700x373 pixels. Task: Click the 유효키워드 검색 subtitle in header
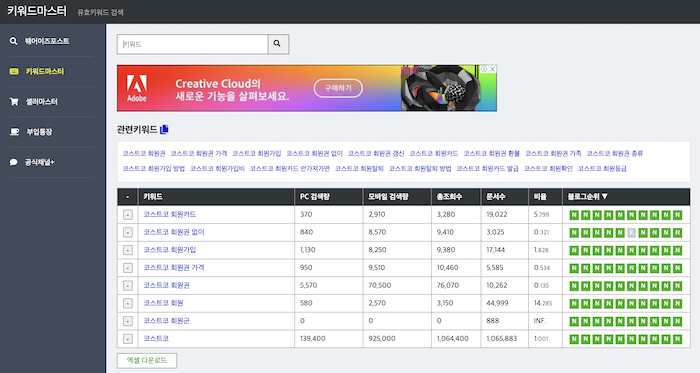[100, 12]
